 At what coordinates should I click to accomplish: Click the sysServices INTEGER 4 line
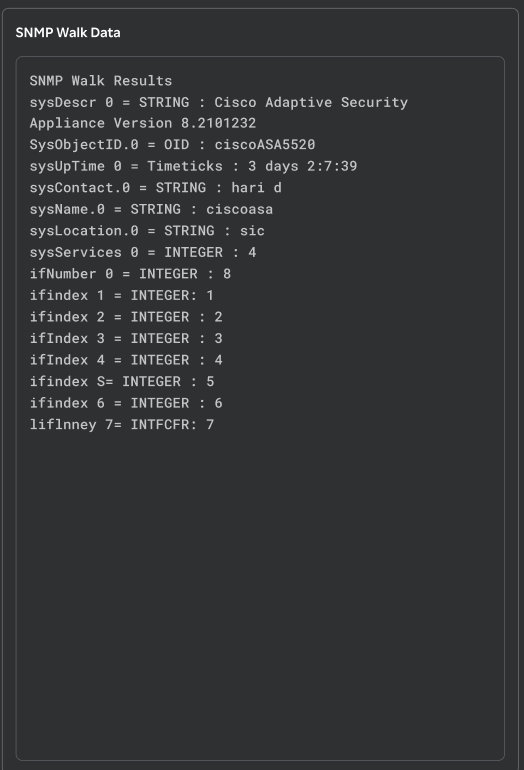[143, 252]
